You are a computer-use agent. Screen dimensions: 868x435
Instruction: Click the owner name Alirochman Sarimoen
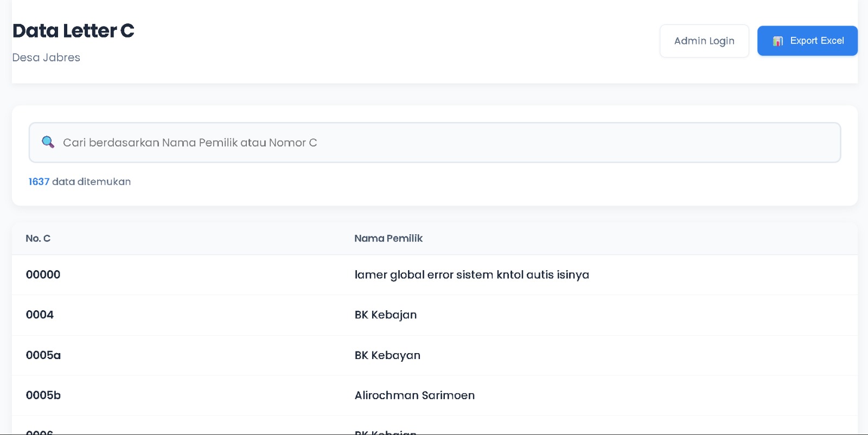click(x=414, y=395)
